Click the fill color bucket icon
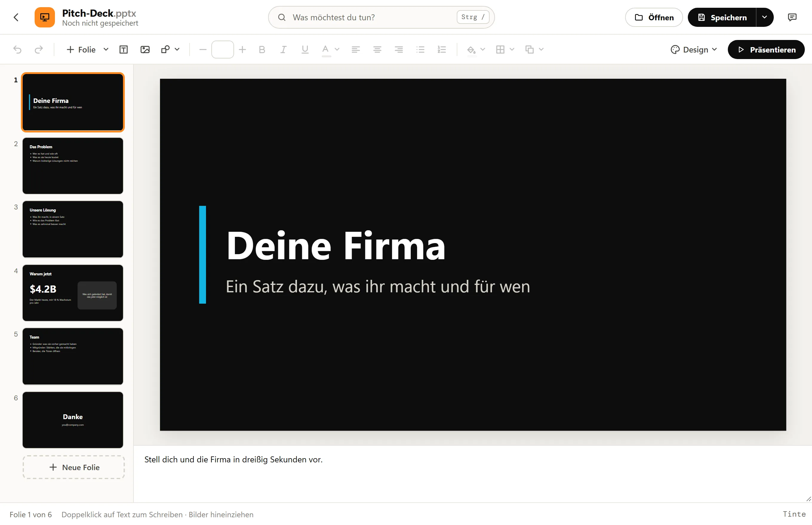Viewport: 812px width, 525px height. (x=471, y=50)
